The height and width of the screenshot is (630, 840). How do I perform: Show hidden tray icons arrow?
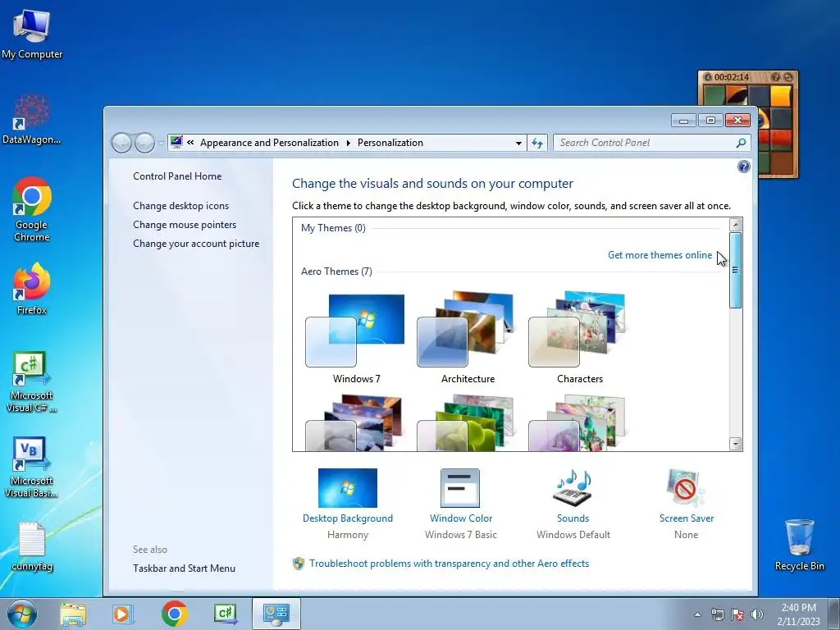point(697,614)
